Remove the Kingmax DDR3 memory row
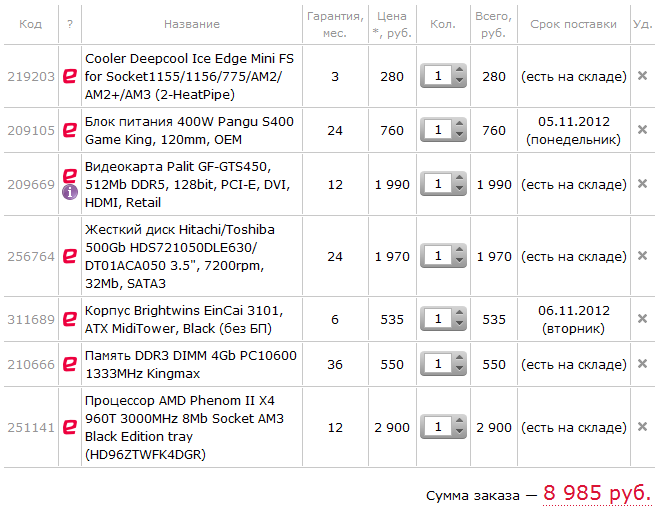 (x=643, y=365)
